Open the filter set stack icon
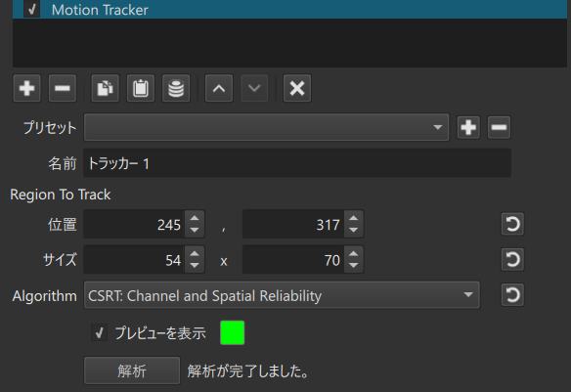 point(176,88)
